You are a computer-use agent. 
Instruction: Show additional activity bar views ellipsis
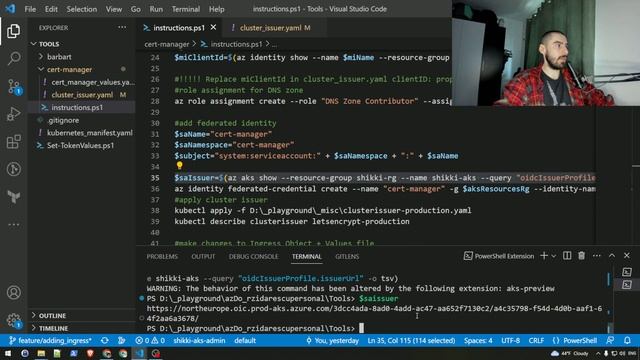click(13, 224)
